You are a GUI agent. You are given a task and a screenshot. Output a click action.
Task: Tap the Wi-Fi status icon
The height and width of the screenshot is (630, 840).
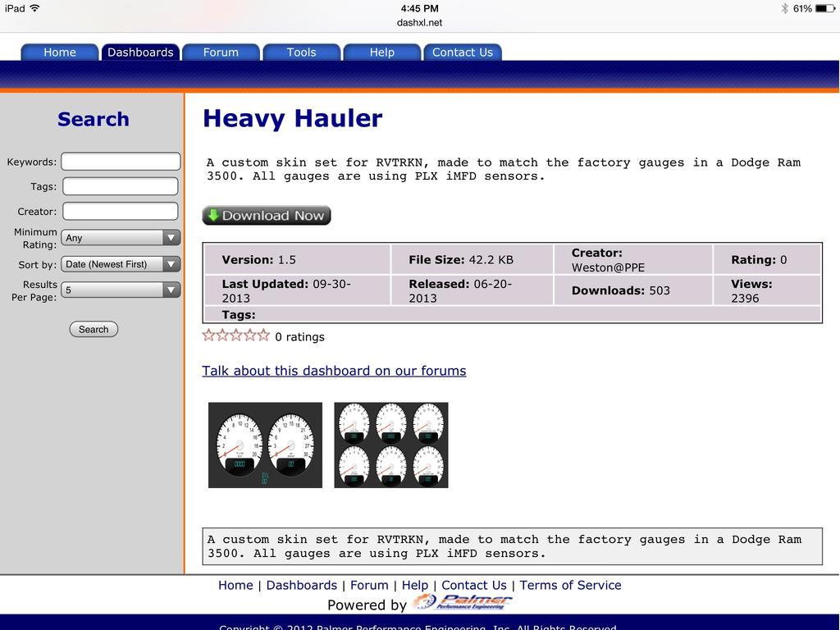click(x=34, y=8)
